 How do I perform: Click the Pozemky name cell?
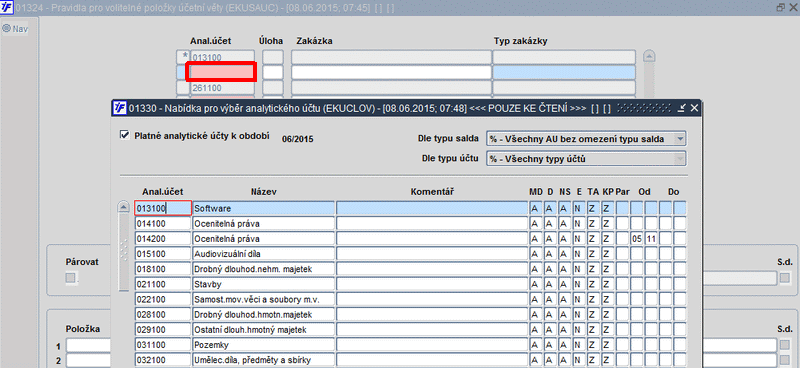[263, 345]
